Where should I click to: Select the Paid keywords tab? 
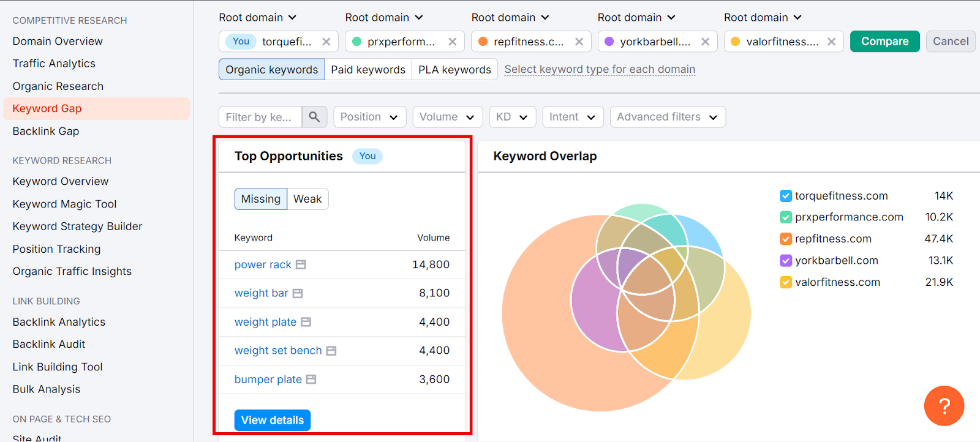tap(368, 70)
